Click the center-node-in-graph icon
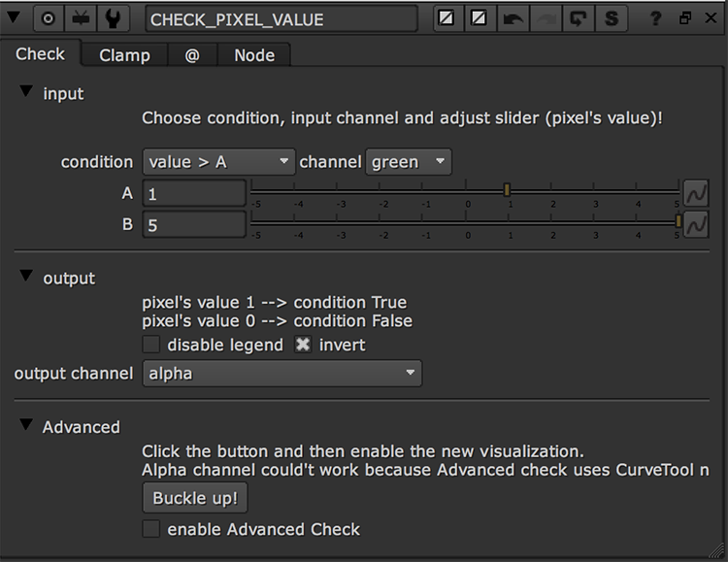This screenshot has height=562, width=728. [49, 18]
